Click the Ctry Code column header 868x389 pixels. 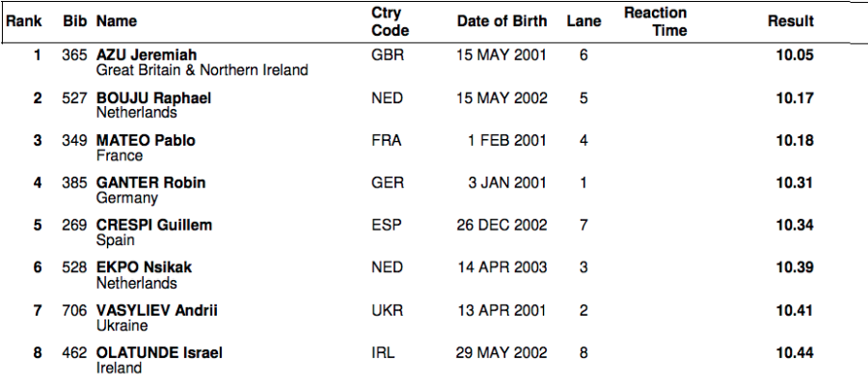pyautogui.click(x=387, y=21)
